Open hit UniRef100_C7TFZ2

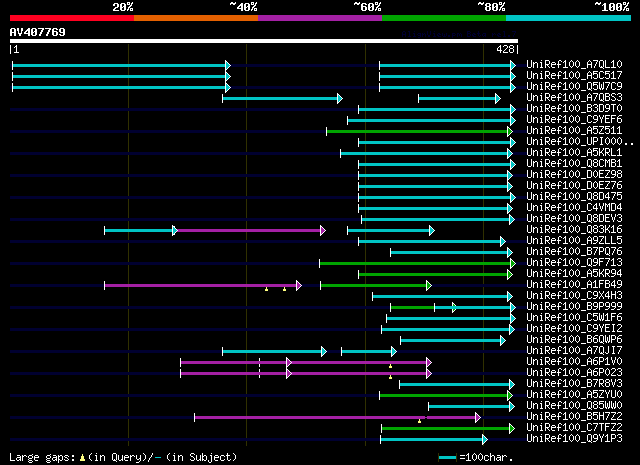pyautogui.click(x=574, y=428)
